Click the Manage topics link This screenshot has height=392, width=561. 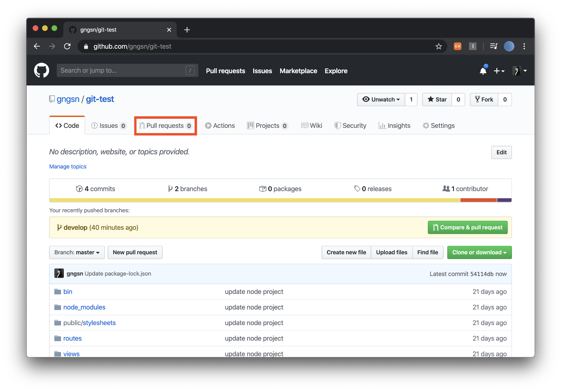click(68, 166)
